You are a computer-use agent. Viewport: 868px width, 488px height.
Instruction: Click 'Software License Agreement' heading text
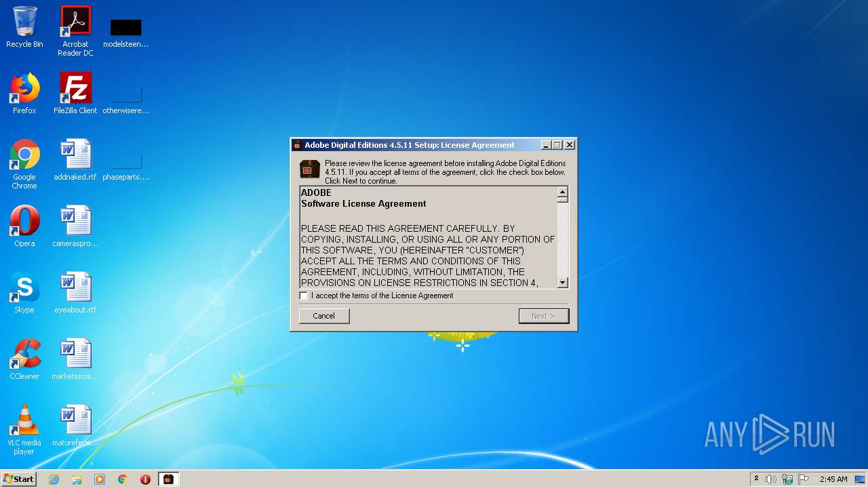[x=363, y=203]
